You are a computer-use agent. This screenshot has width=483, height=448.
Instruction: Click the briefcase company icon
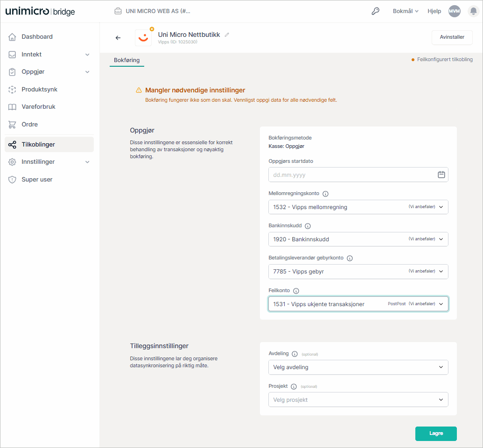coord(118,11)
